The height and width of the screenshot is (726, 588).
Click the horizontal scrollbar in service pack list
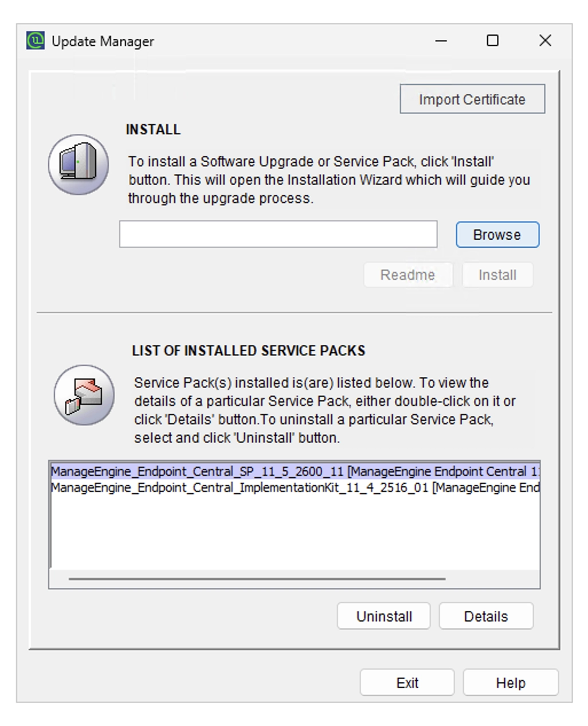pyautogui.click(x=257, y=579)
